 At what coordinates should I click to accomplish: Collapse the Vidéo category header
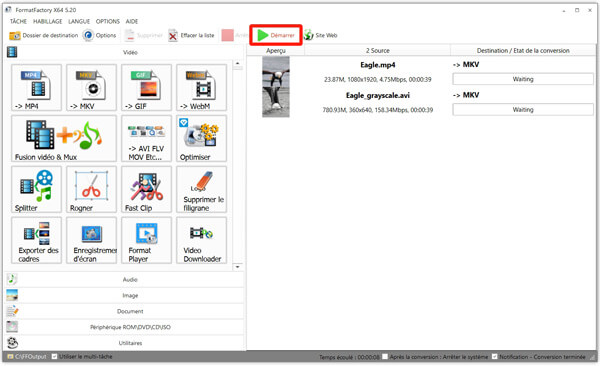[125, 52]
